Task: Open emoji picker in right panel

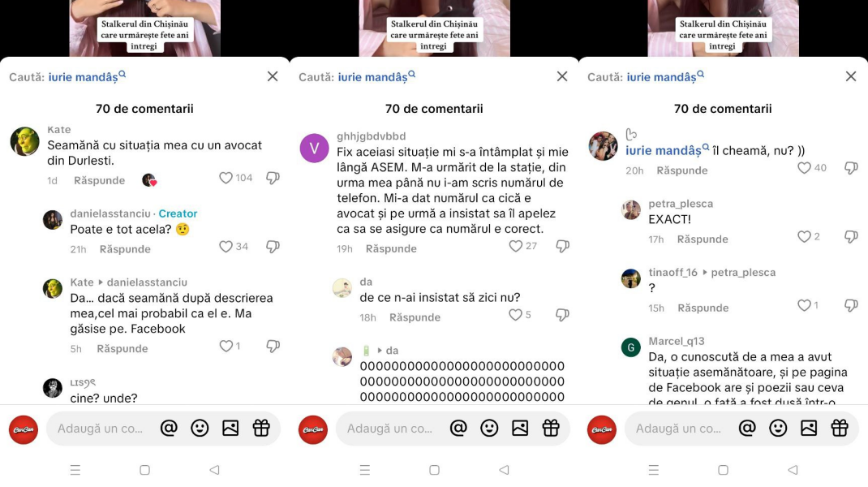Action: pos(778,428)
